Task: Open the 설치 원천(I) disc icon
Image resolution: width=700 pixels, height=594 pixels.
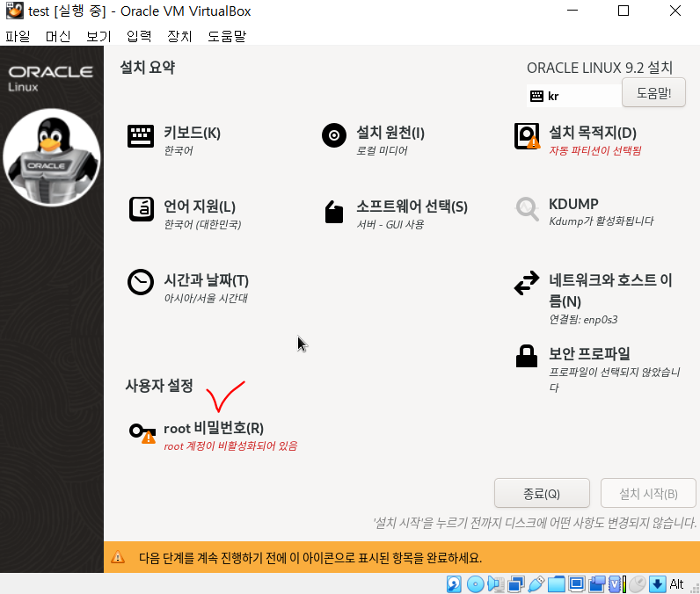Action: tap(334, 135)
